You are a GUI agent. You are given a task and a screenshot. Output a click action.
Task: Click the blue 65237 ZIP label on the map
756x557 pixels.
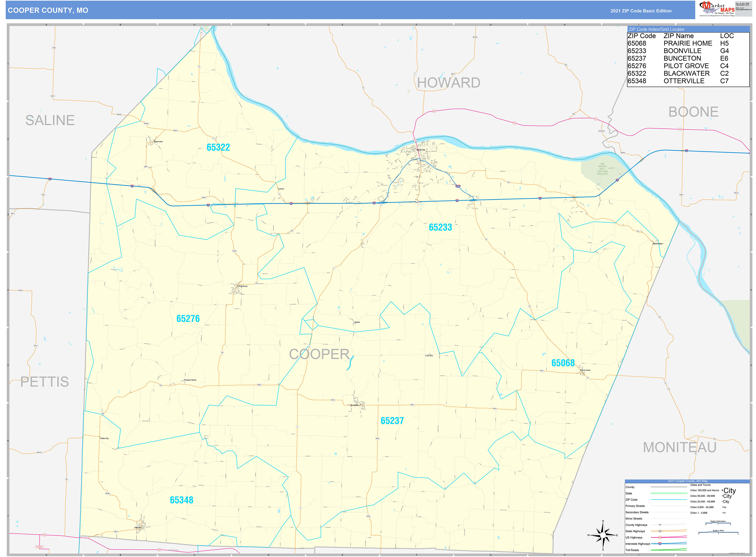pos(392,421)
